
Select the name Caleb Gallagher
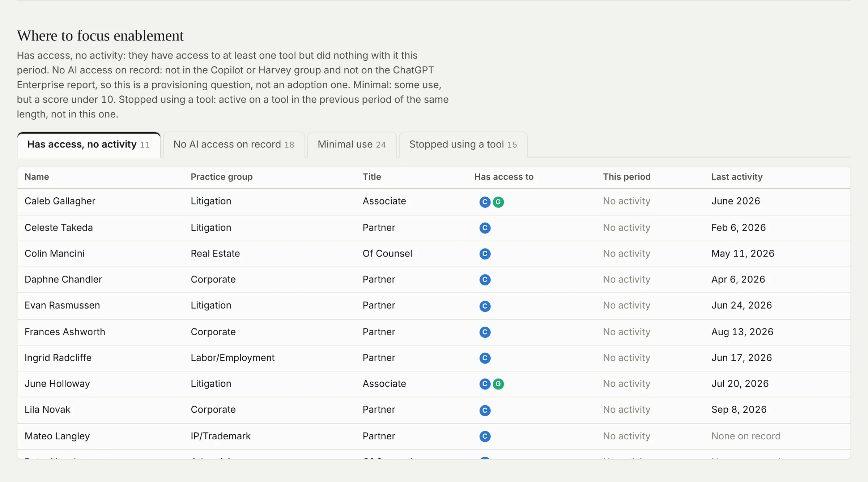click(60, 201)
